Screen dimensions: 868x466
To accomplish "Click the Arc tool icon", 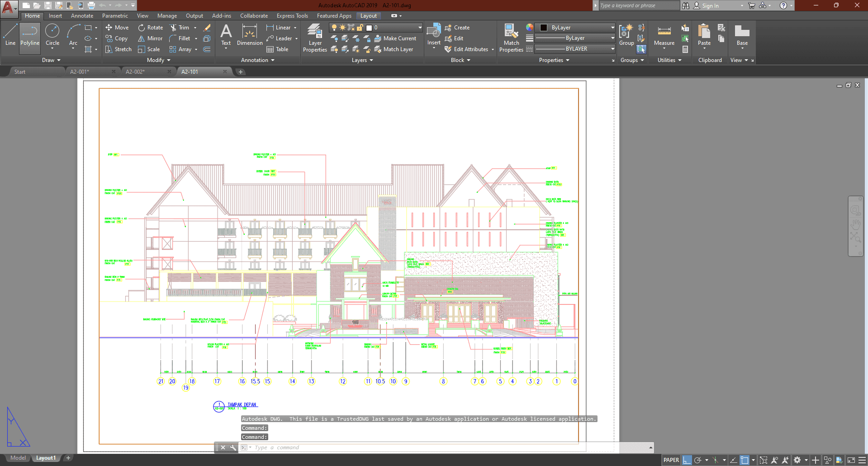I will point(73,32).
